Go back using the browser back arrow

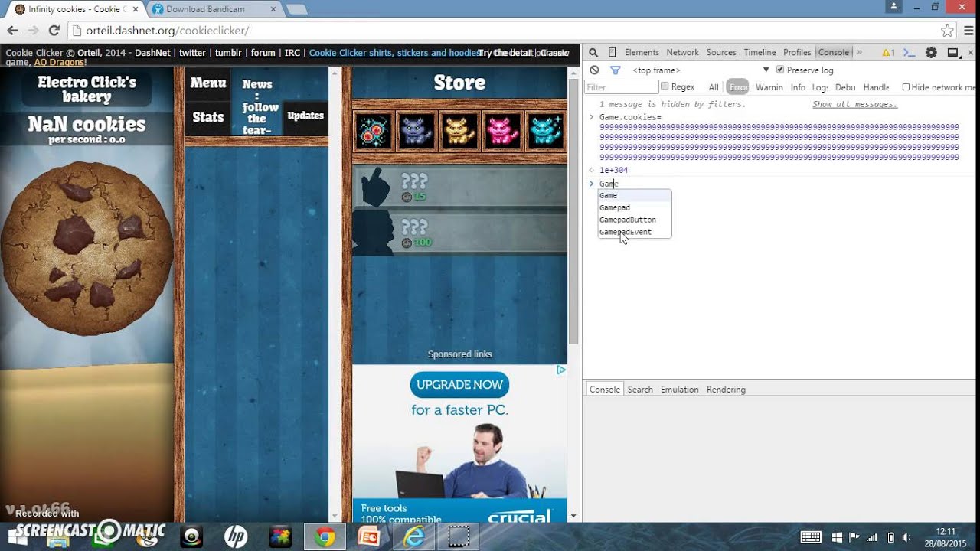12,31
